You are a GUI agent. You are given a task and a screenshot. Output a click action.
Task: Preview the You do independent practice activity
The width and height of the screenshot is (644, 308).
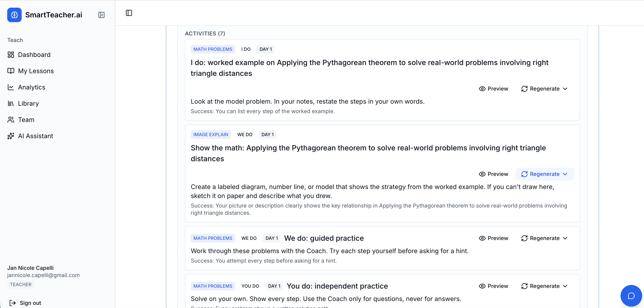pyautogui.click(x=494, y=286)
